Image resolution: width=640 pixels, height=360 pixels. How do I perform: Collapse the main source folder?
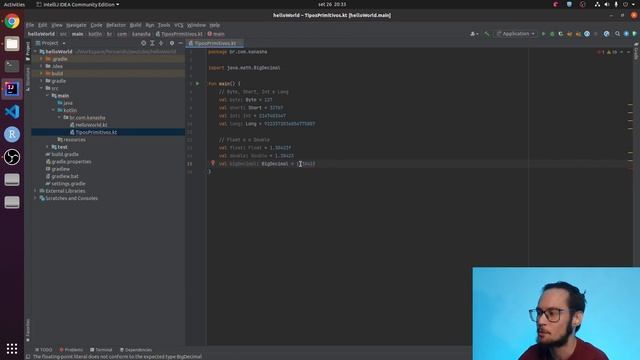coord(47,96)
